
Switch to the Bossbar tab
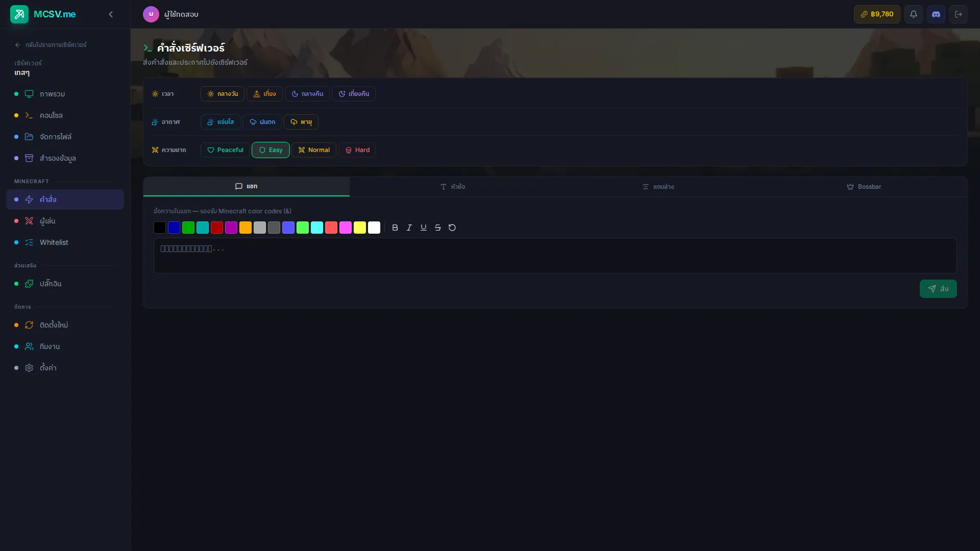864,187
